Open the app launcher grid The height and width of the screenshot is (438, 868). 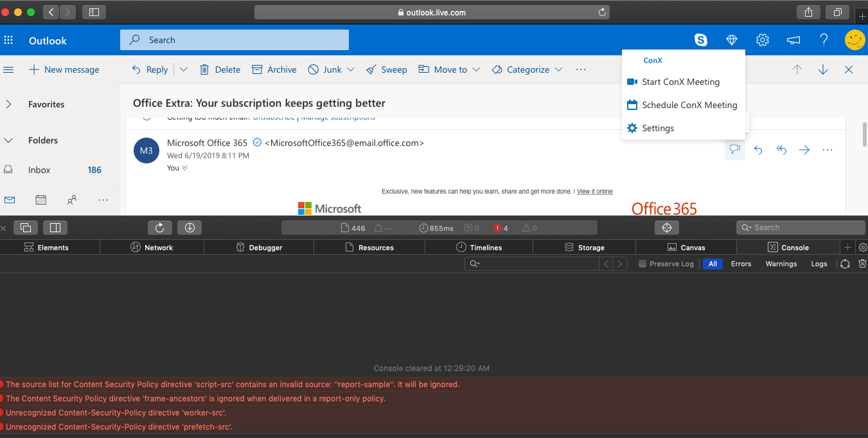click(x=8, y=39)
